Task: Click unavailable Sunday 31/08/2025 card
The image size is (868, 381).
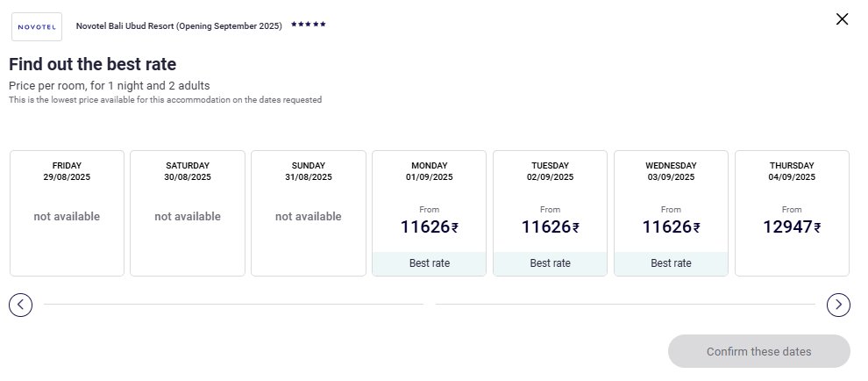Action: [x=309, y=213]
